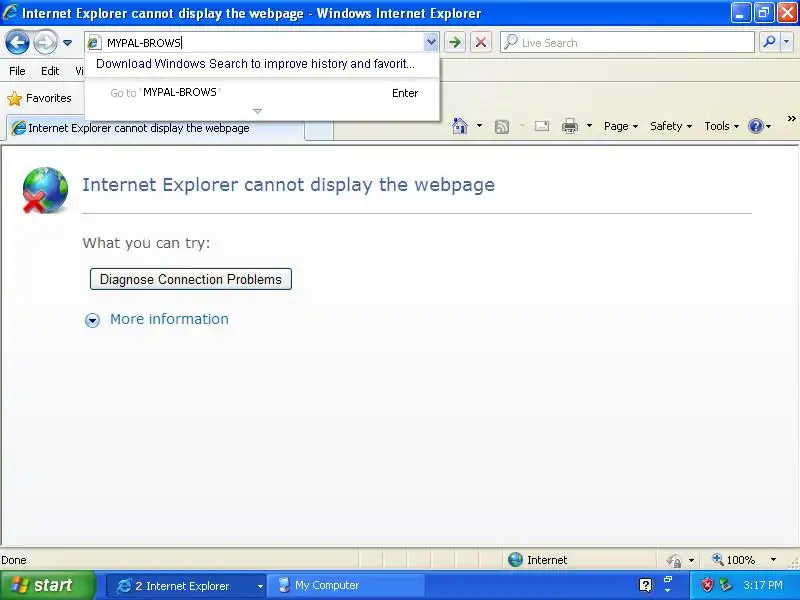The image size is (800, 600).
Task: Click the Protected Mode lock icon in status bar
Action: [x=674, y=561]
